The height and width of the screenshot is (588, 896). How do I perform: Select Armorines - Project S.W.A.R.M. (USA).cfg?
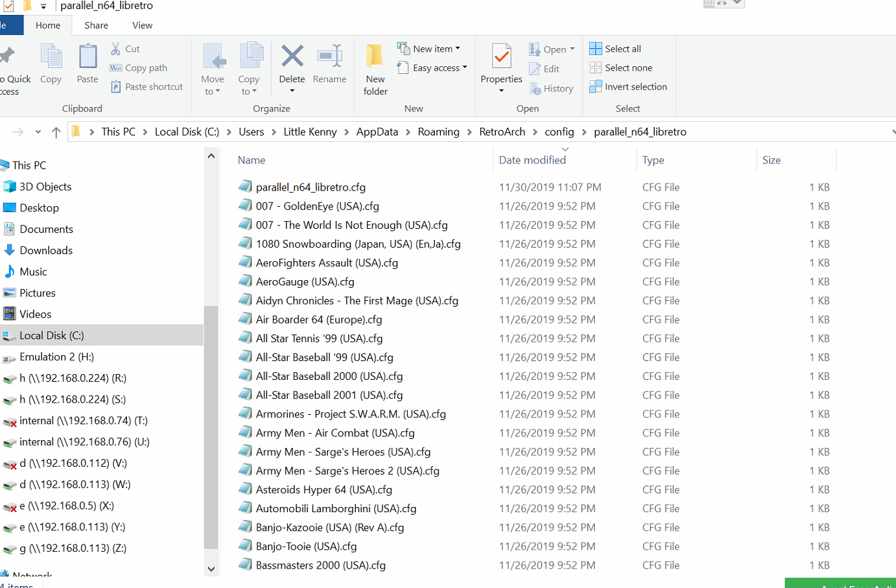click(x=351, y=414)
